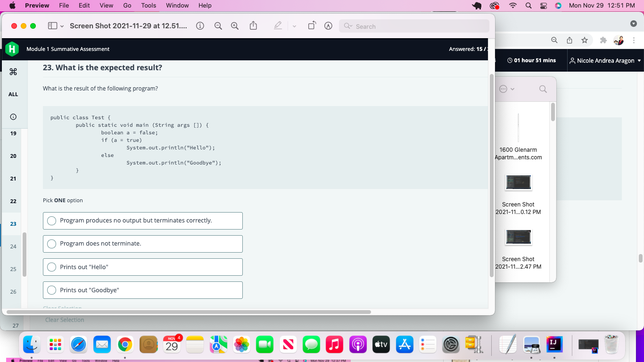
Task: Launch IntelliJ IDEA from the Dock
Action: (555, 345)
